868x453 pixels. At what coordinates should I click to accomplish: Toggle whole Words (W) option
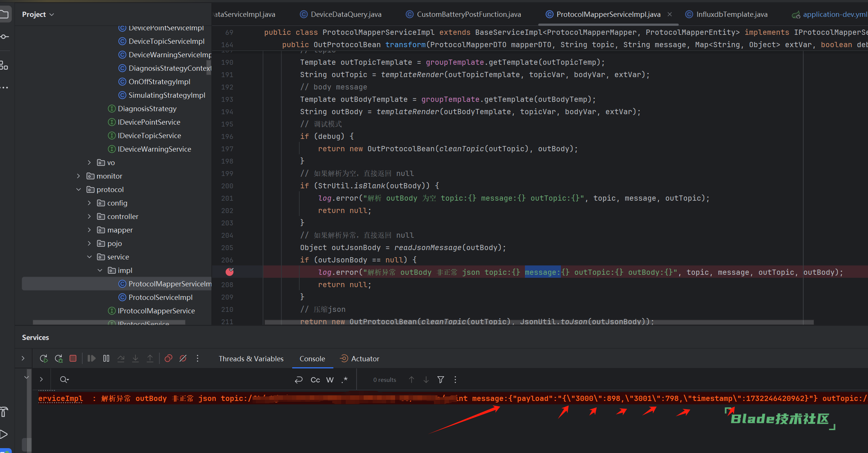pos(330,380)
